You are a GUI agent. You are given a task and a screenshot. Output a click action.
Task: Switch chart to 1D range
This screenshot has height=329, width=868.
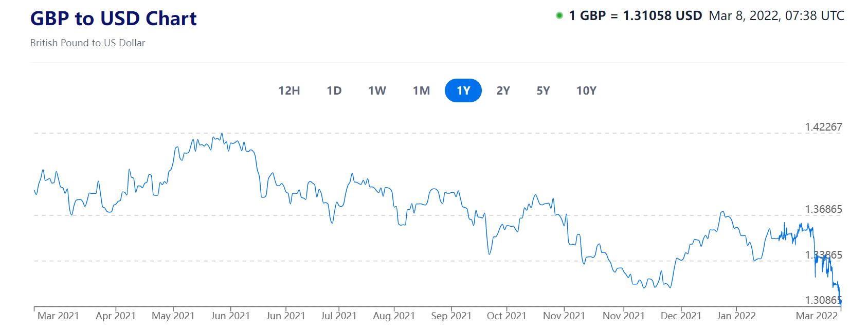pyautogui.click(x=334, y=91)
